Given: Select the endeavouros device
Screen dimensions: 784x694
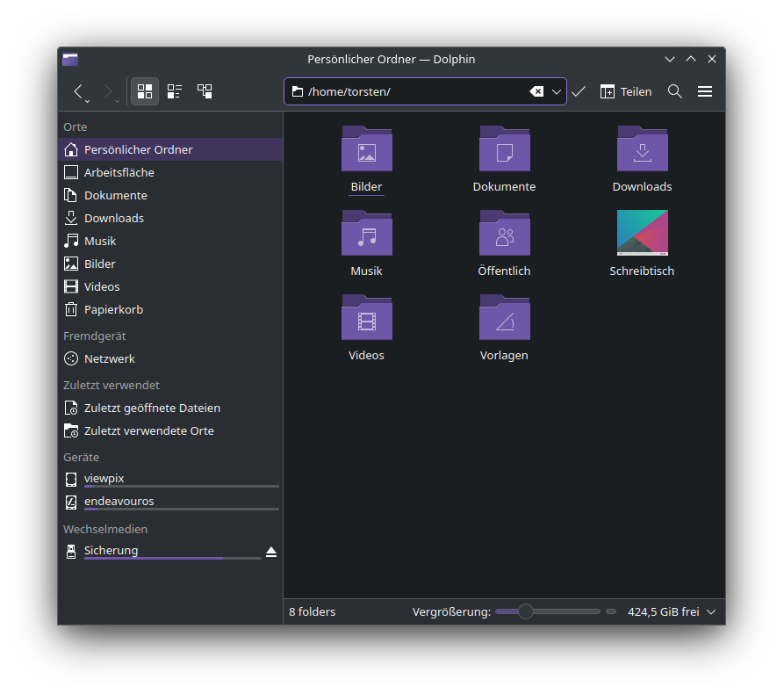Looking at the screenshot, I should pyautogui.click(x=170, y=502).
